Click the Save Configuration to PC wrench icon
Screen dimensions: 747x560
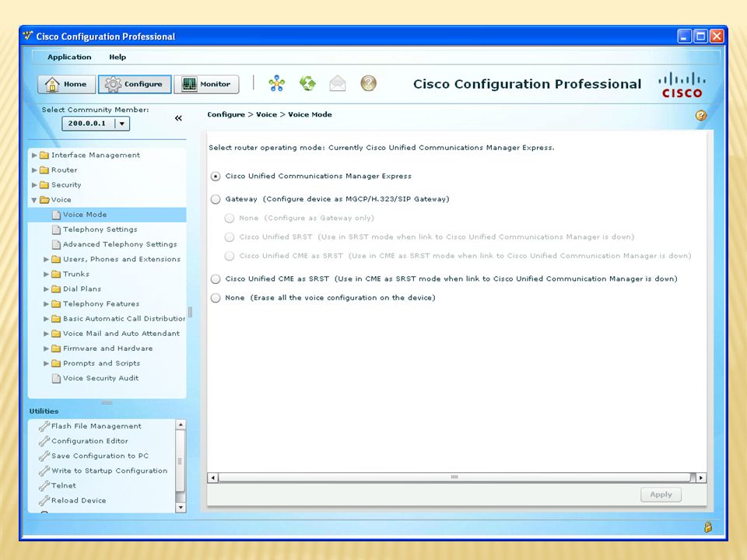[x=44, y=456]
